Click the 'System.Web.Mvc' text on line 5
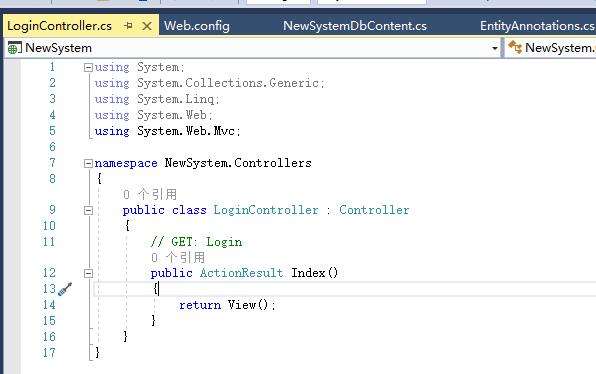 pyautogui.click(x=186, y=131)
